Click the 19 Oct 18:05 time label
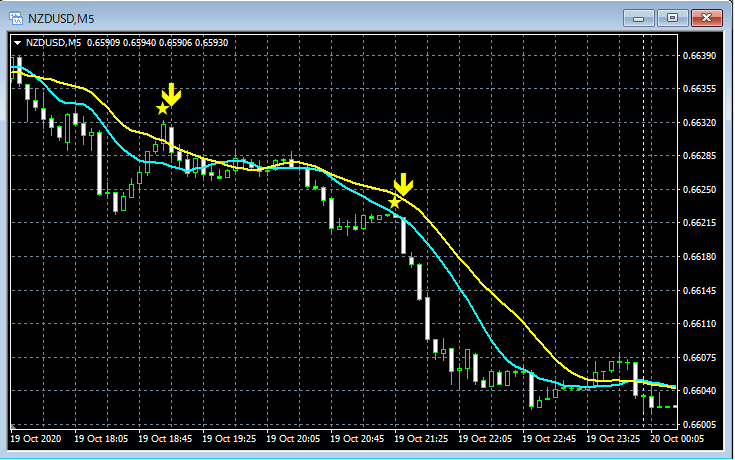 (101, 438)
